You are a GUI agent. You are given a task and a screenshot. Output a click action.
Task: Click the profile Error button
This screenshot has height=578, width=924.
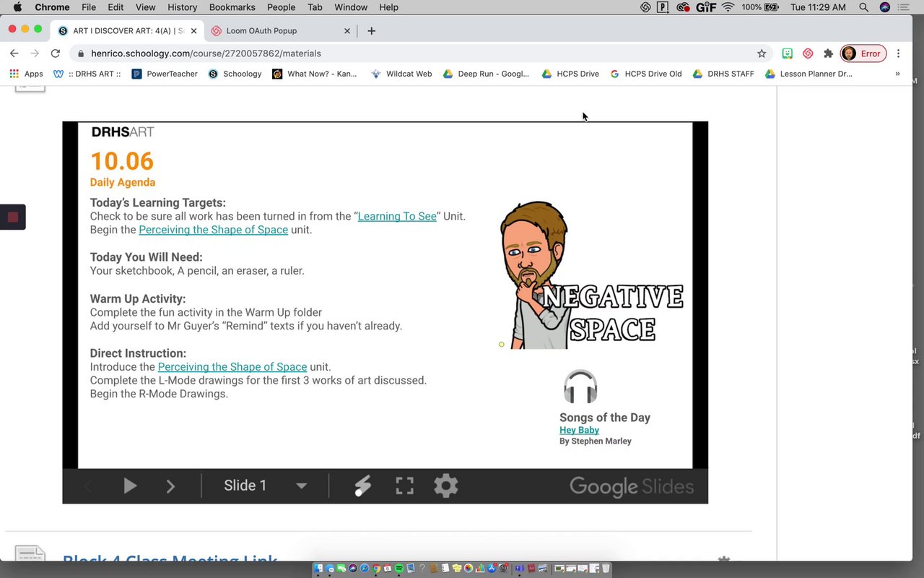point(863,53)
